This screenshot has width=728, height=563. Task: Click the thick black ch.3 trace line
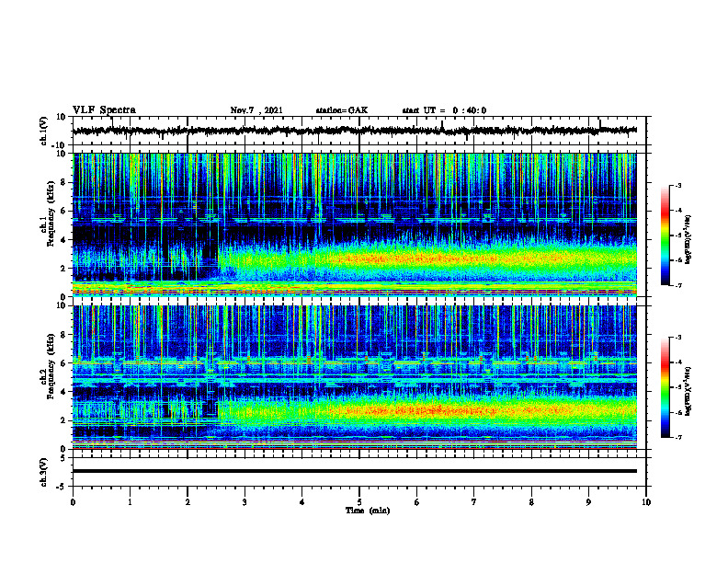[x=354, y=471]
